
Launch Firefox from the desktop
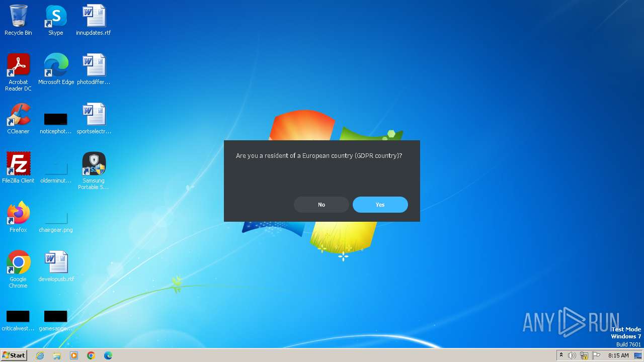(x=18, y=217)
